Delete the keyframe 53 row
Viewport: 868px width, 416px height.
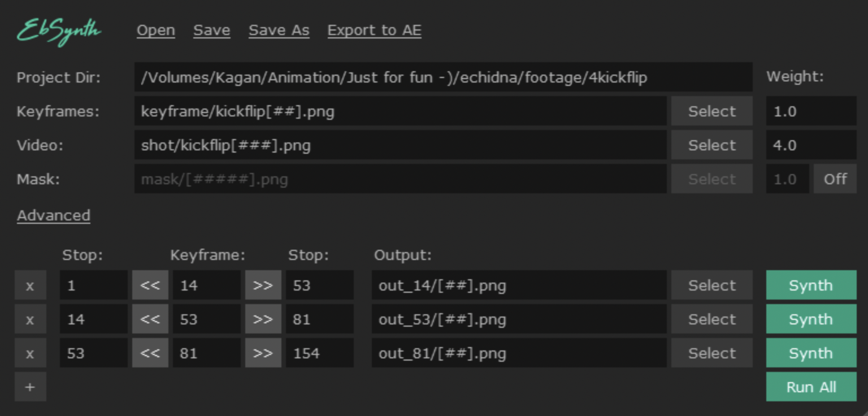pyautogui.click(x=30, y=319)
